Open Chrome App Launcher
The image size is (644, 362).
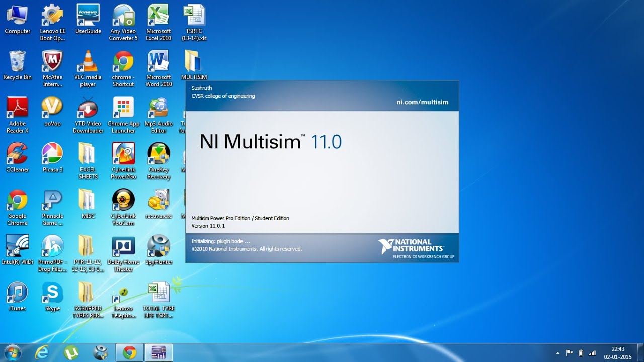123,115
